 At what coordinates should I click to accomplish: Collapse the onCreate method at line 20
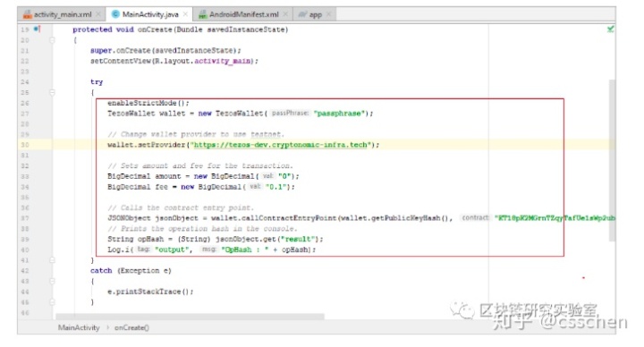pyautogui.click(x=52, y=40)
